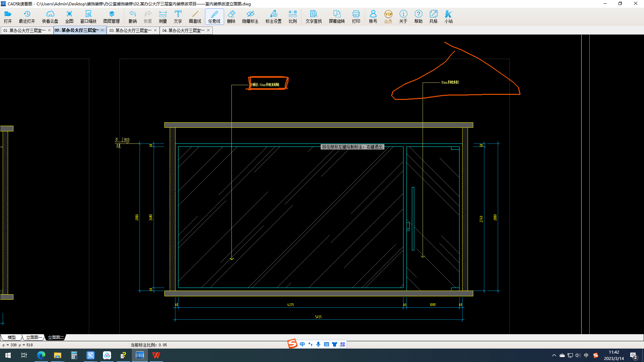Open 标注设置 annotation settings
The image size is (644, 362).
click(273, 17)
